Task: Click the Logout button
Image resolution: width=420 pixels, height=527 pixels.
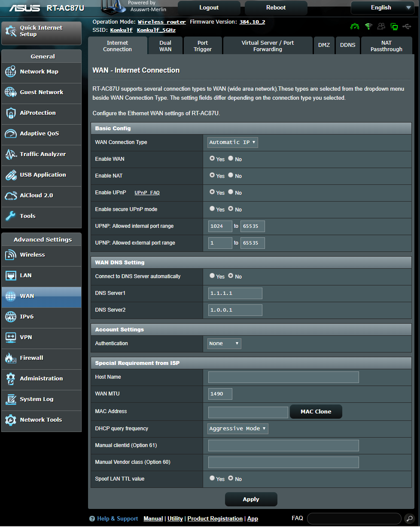Action: click(x=209, y=8)
